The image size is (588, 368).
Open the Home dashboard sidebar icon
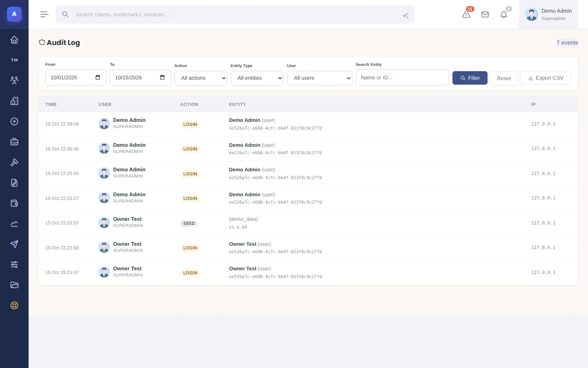14,40
